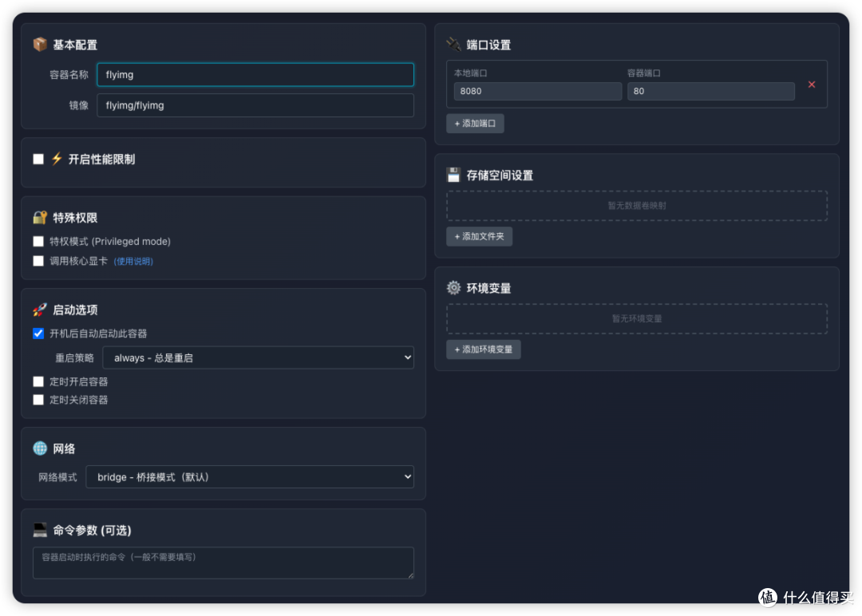The image size is (862, 616).
Task: Open the 重启策略 always dropdown
Action: [259, 357]
